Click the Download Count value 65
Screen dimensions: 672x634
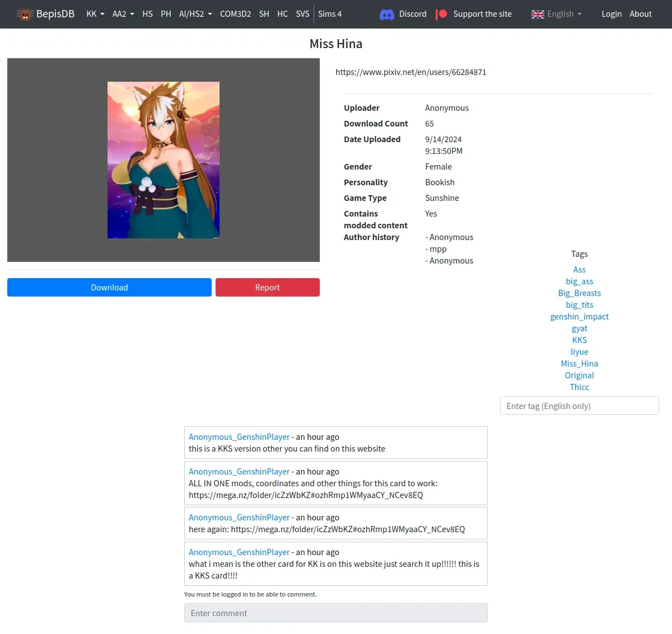(x=430, y=124)
